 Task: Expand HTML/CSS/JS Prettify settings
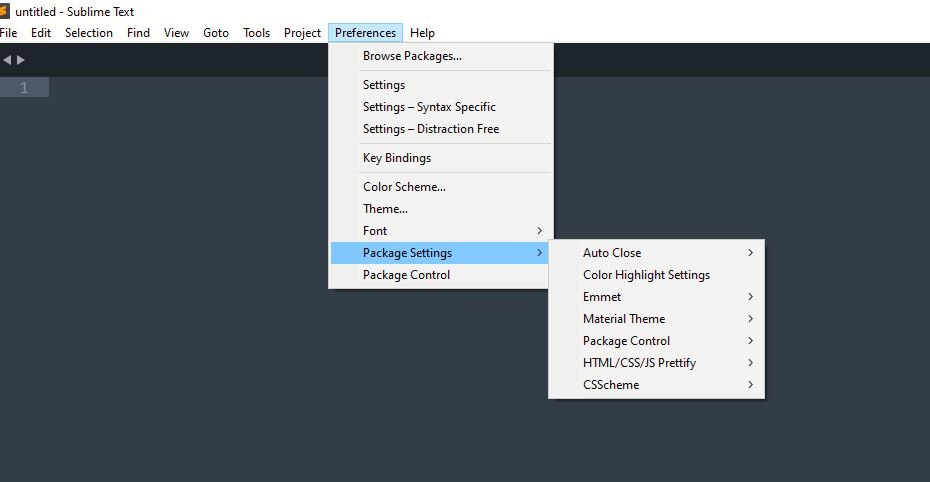pyautogui.click(x=657, y=362)
